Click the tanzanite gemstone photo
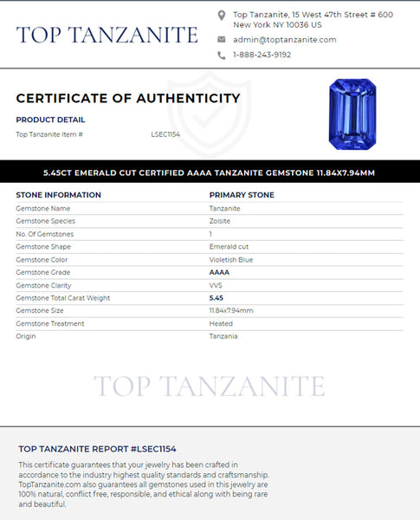420x520 pixels. (x=352, y=114)
